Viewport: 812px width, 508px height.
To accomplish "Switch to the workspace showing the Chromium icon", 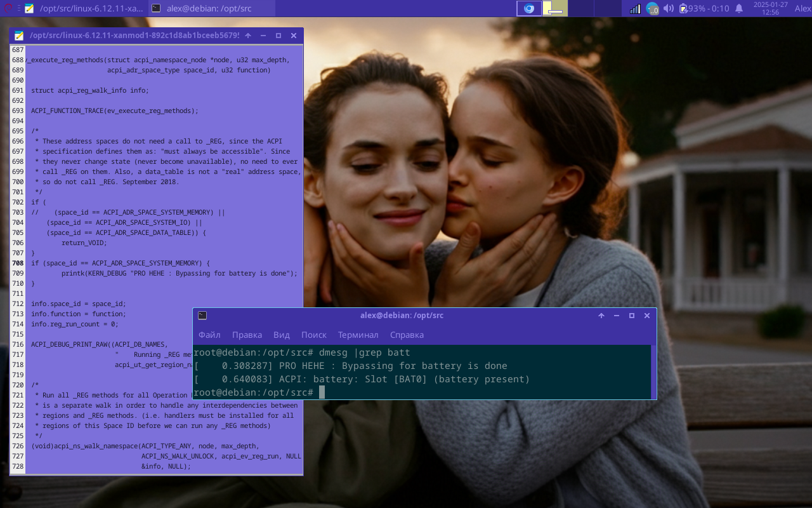I will (x=529, y=8).
